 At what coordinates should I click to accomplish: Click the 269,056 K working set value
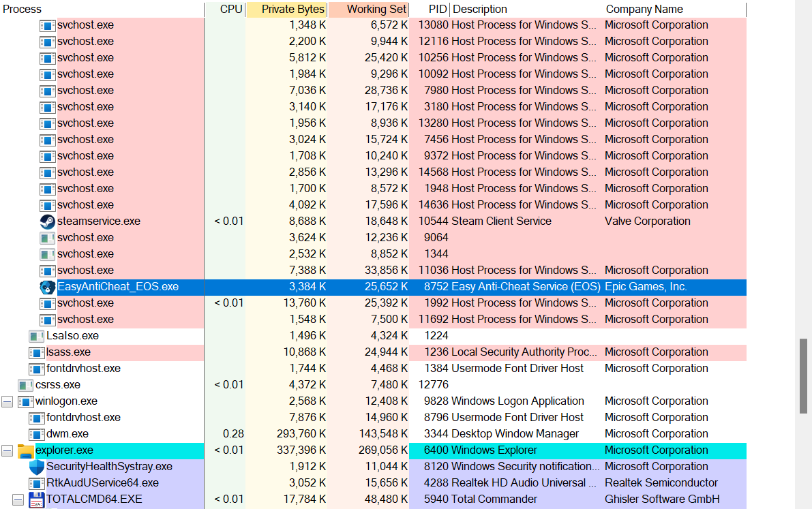click(382, 450)
